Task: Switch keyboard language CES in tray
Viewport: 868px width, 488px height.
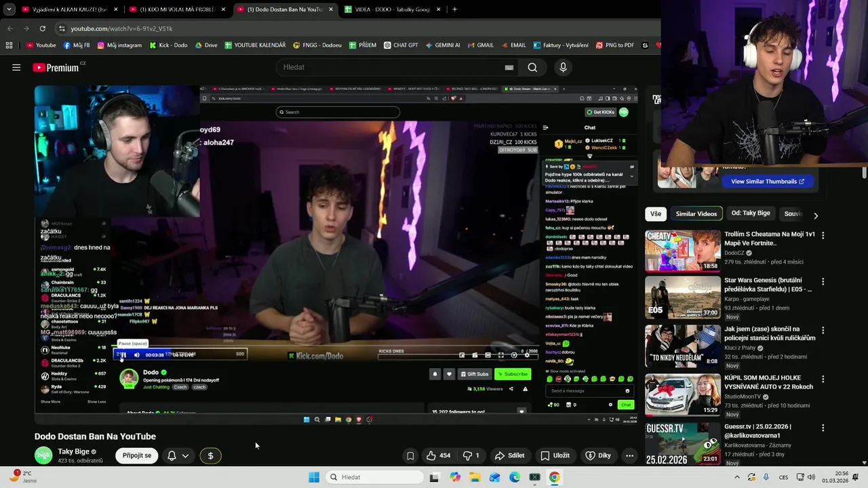Action: [784, 477]
